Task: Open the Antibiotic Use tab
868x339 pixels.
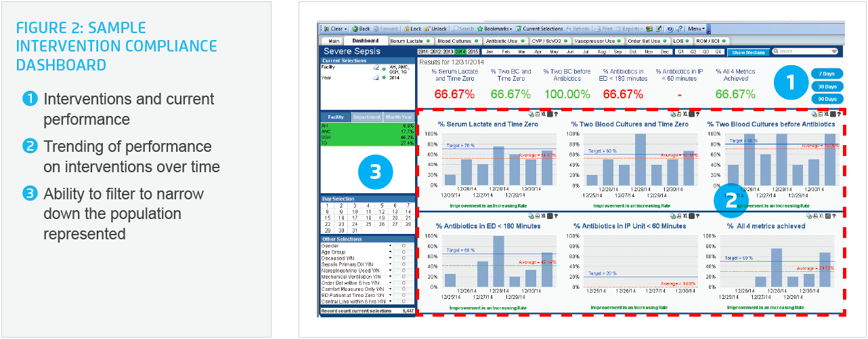Action: 504,41
